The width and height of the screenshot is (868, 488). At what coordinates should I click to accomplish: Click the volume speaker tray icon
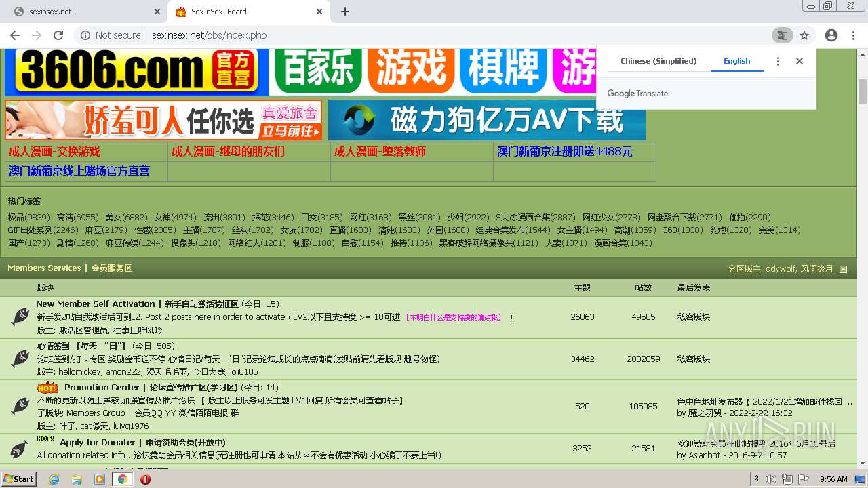771,479
